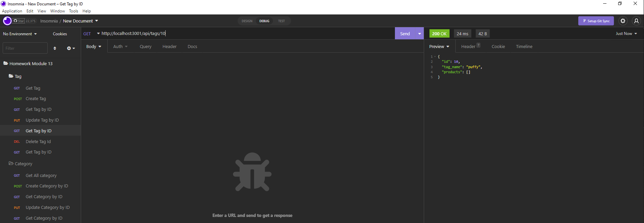Open the Edit menu
Image resolution: width=644 pixels, height=223 pixels.
(x=30, y=11)
